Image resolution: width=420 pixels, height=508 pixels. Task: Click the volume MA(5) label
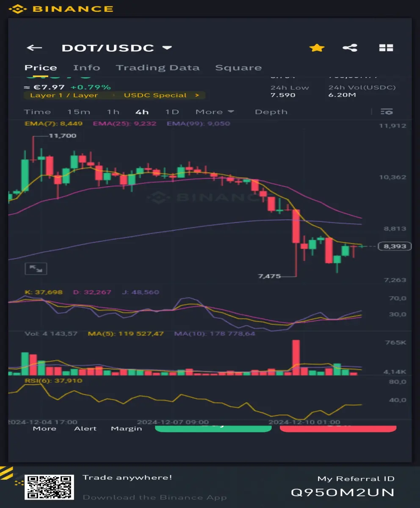[126, 334]
